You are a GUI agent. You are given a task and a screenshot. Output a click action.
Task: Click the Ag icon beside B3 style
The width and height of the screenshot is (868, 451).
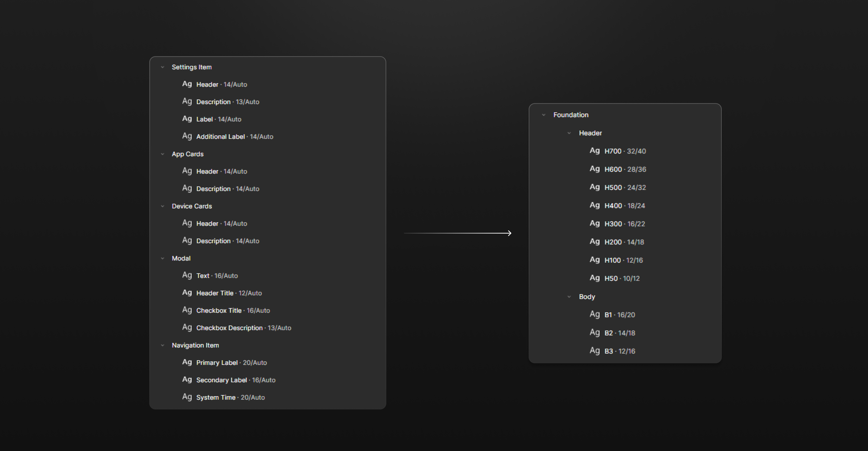[594, 351]
